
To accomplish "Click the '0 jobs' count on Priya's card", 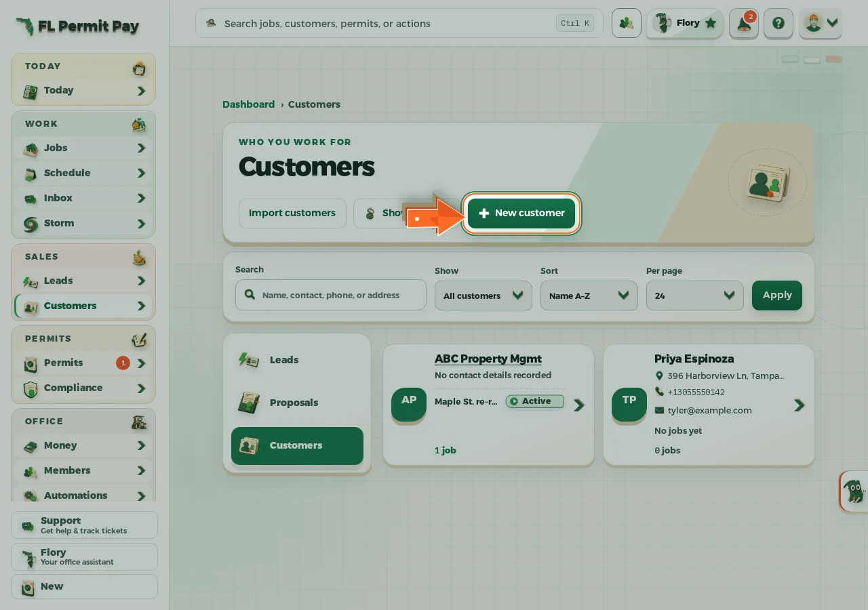I will pyautogui.click(x=667, y=450).
